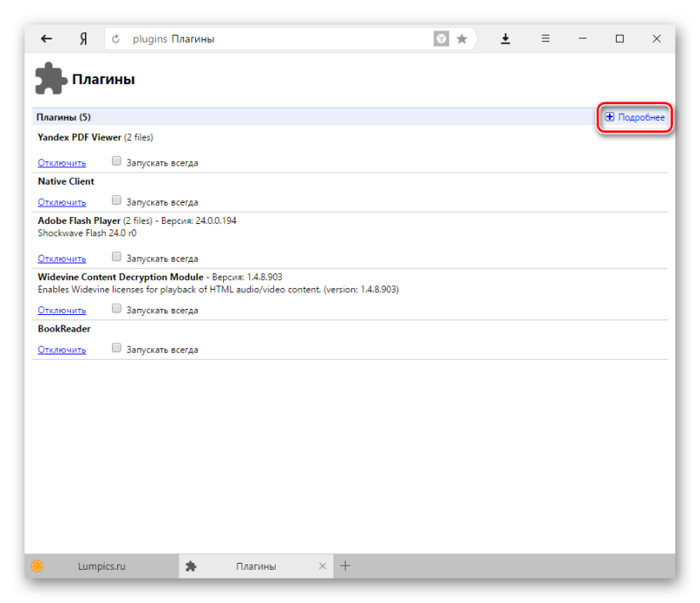Minimize the browser window
The image size is (700, 603).
(583, 39)
